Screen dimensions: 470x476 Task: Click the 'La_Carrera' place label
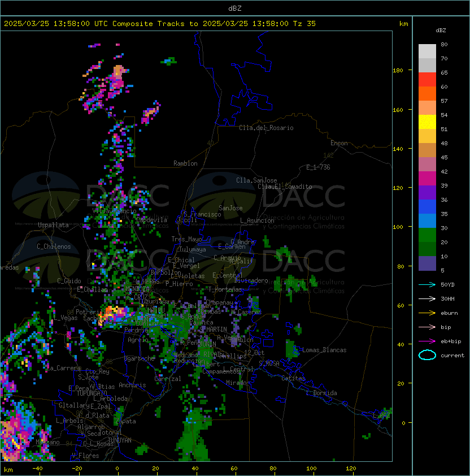point(63,368)
